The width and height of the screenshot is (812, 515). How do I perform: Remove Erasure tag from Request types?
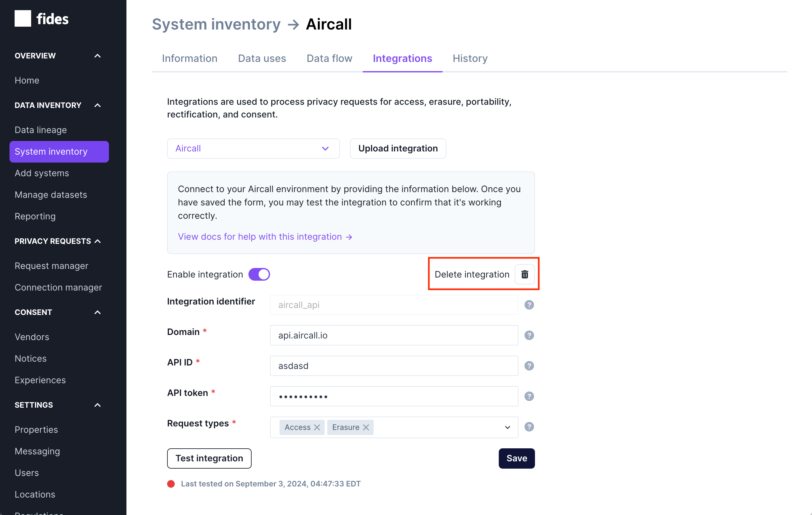[x=366, y=427]
